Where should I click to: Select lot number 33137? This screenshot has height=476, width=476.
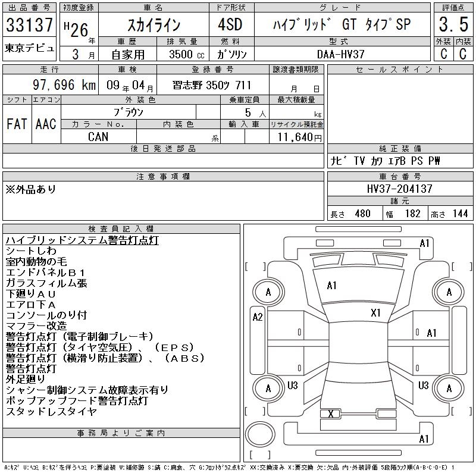click(x=29, y=24)
